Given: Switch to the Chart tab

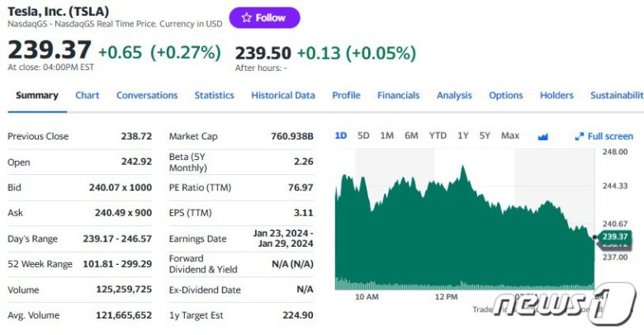Looking at the screenshot, I should (88, 95).
